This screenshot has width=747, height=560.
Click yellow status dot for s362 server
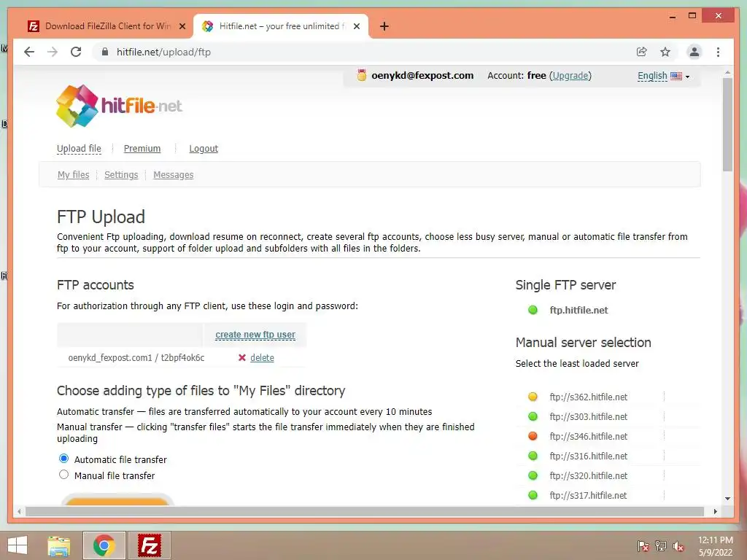click(x=533, y=397)
